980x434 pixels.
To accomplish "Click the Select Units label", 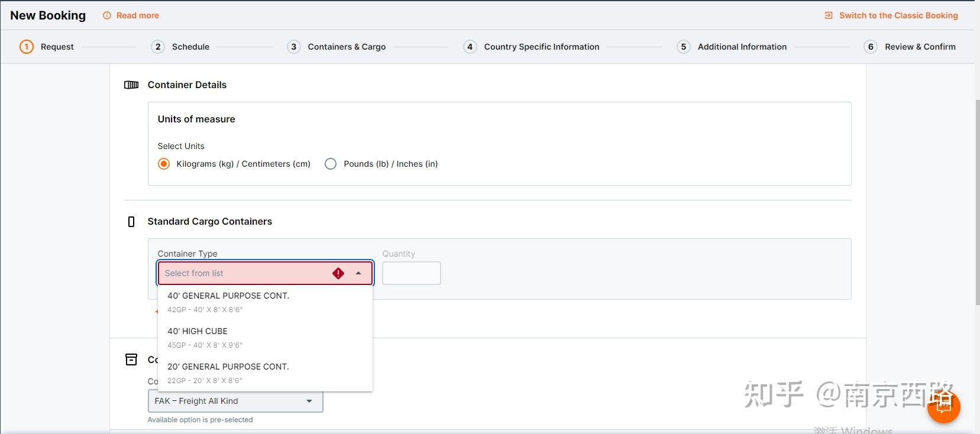I will click(x=181, y=146).
